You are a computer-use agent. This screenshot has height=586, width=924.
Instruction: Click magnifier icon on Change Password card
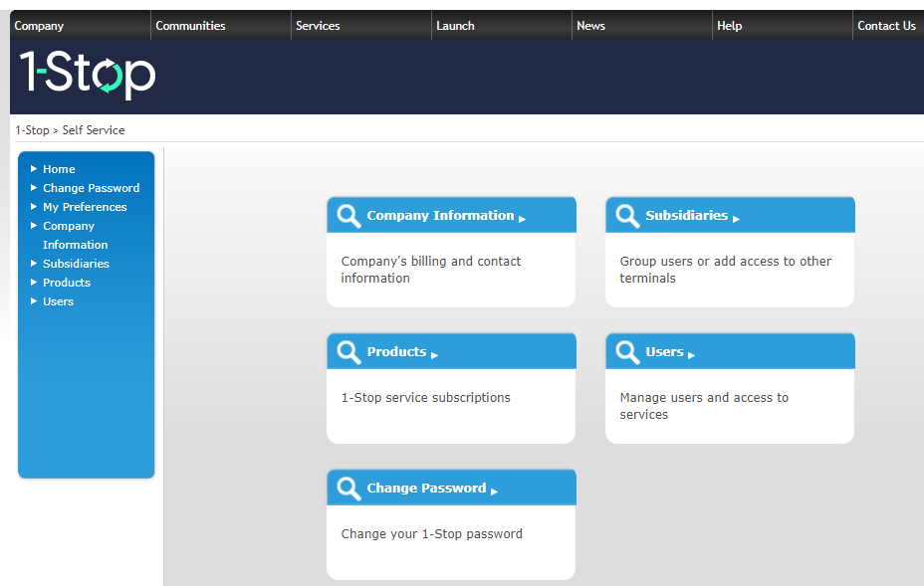(x=348, y=488)
